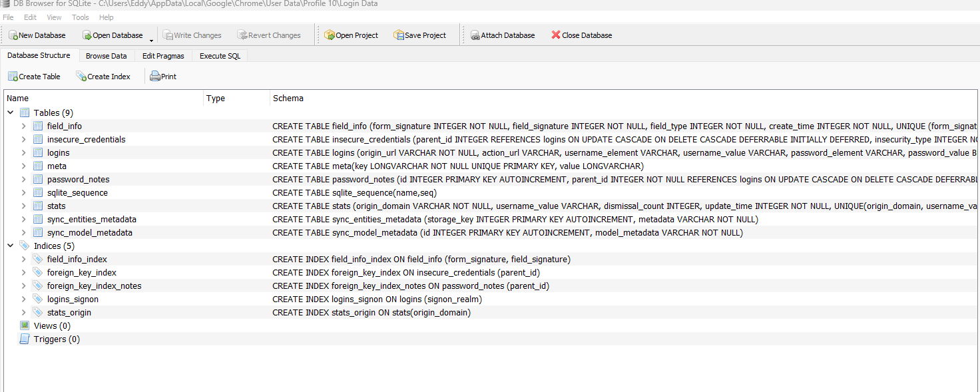Click the Create Index button
The image size is (980, 392).
pos(103,77)
